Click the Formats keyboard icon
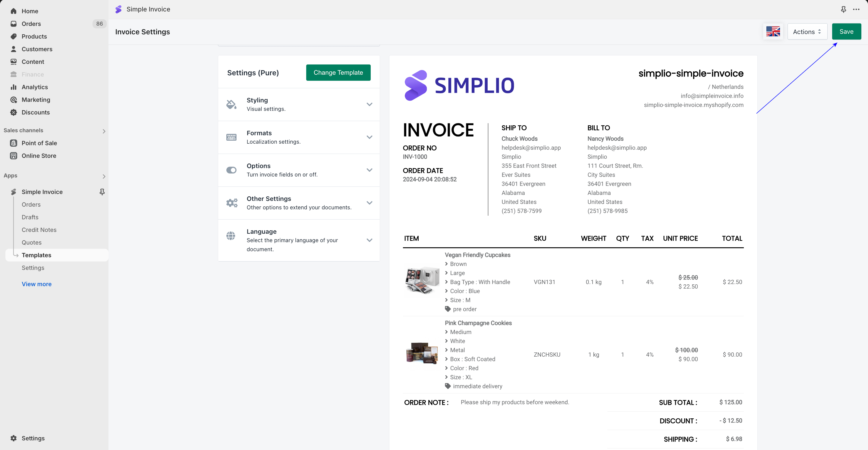Screen dimensions: 868x450 point(231,137)
